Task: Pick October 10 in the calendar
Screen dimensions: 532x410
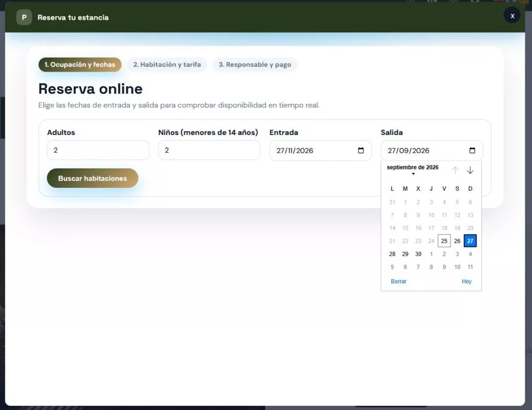Action: tap(457, 267)
